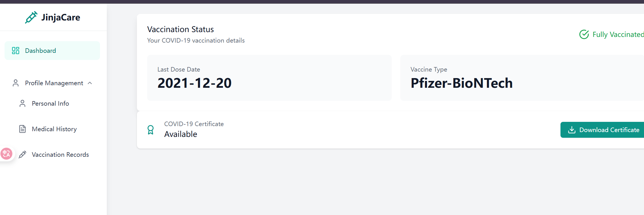Click the Personal Info user icon
Screen dimensions: 644x215
(22, 103)
